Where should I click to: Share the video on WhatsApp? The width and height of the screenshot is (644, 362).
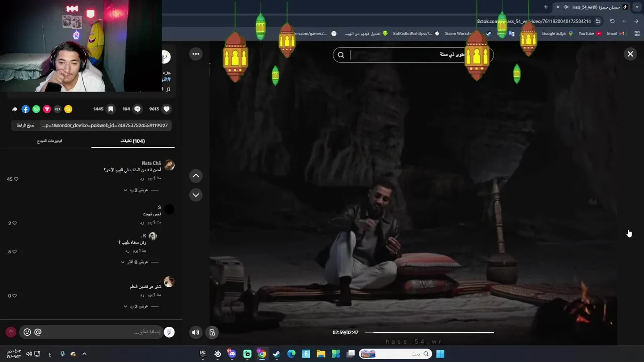[x=36, y=109]
